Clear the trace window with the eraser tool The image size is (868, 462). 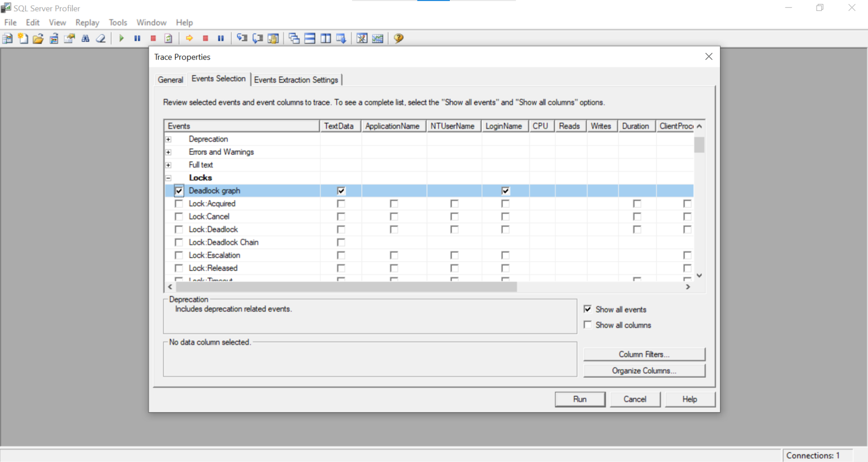(101, 38)
